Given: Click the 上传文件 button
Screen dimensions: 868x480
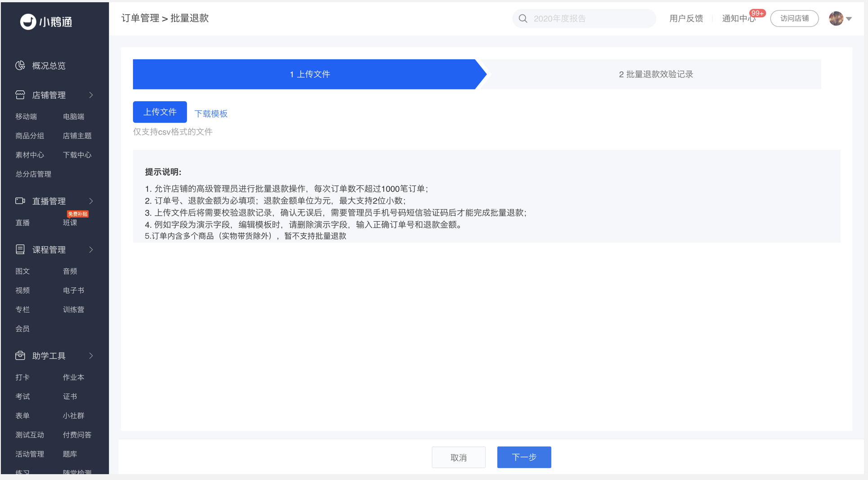Looking at the screenshot, I should (160, 112).
